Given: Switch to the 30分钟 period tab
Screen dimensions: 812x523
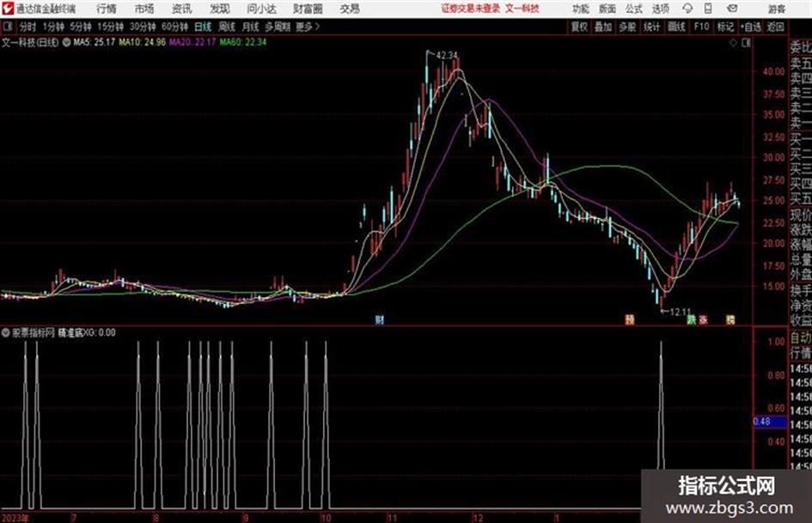Looking at the screenshot, I should 143,27.
